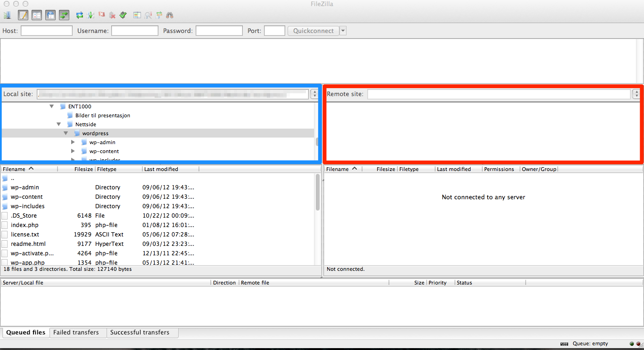Viewport: 644px width, 350px height.
Task: Open the Site Manager
Action: [7, 15]
